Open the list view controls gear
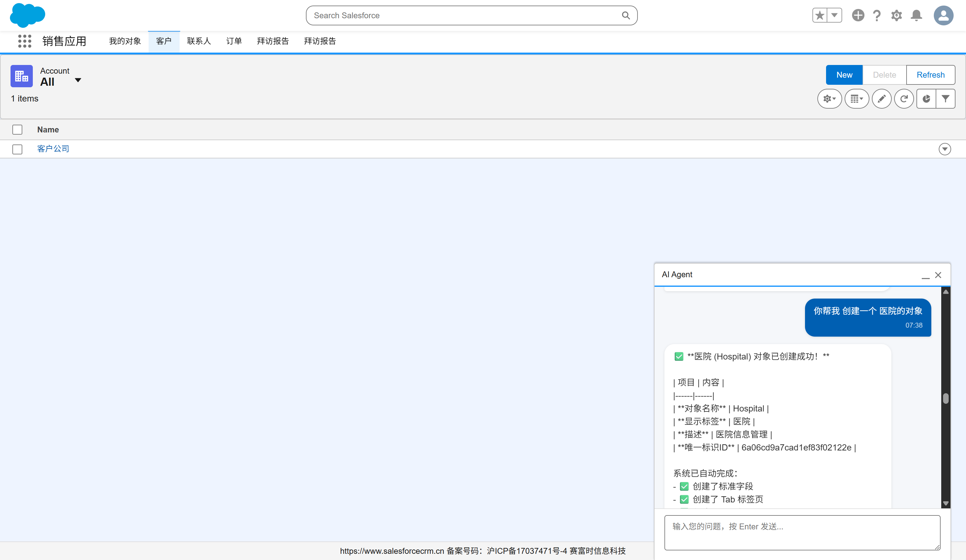 click(x=829, y=99)
